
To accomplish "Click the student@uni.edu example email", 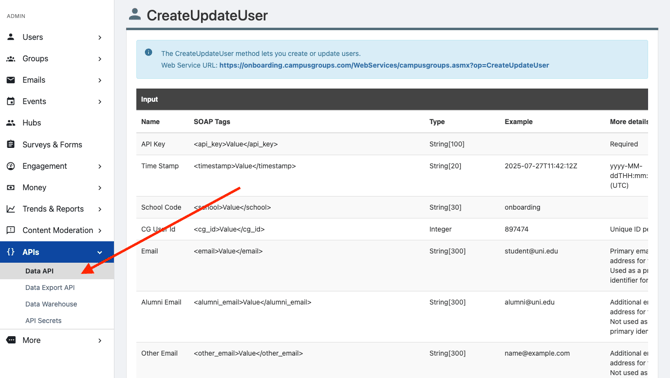I will click(x=531, y=251).
